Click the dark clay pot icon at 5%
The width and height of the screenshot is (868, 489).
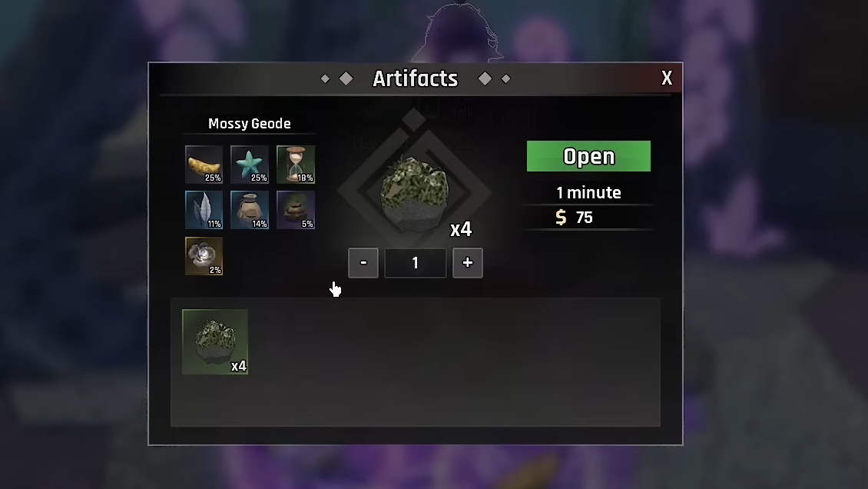click(296, 211)
